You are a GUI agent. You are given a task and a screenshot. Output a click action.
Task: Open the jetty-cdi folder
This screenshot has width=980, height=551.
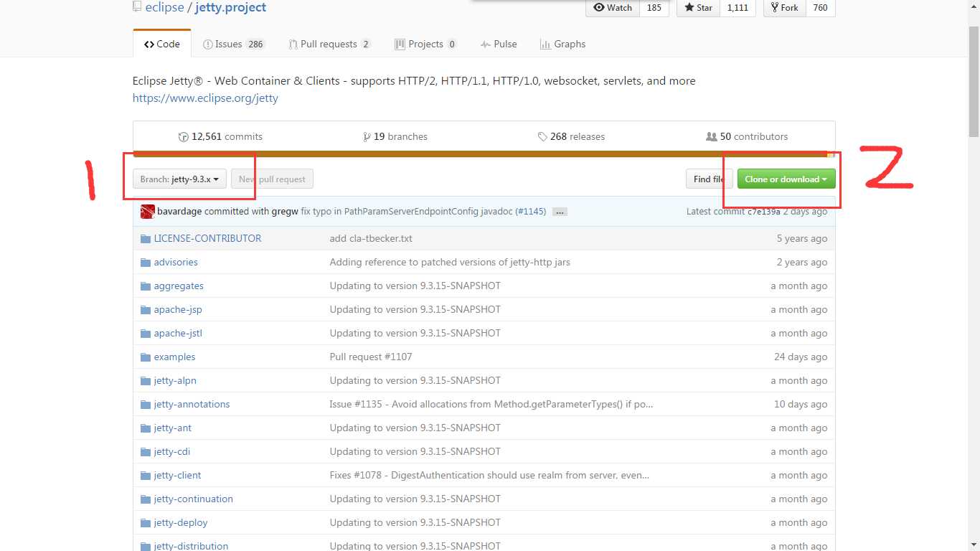point(172,451)
